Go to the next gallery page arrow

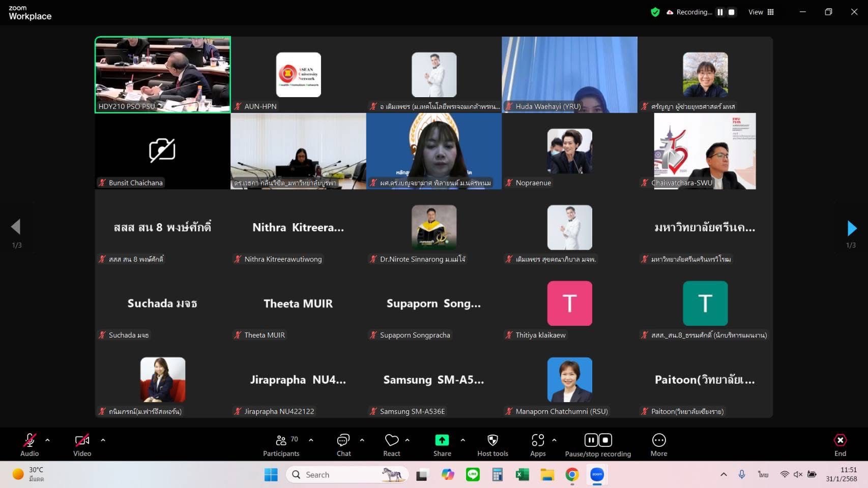point(852,228)
